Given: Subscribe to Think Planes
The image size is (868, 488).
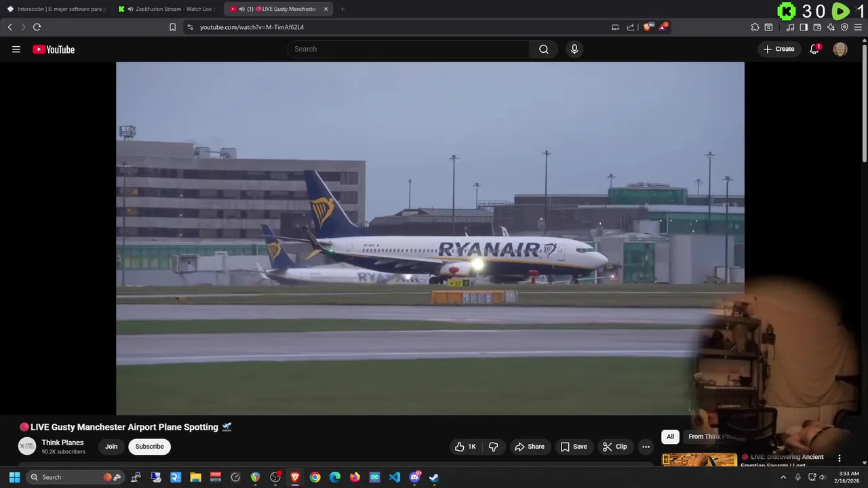Looking at the screenshot, I should (x=149, y=447).
